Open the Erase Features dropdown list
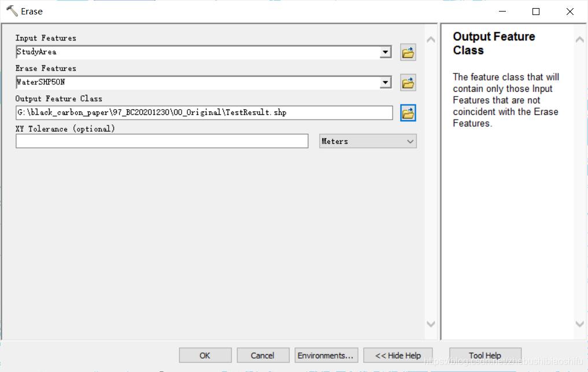 pos(385,83)
